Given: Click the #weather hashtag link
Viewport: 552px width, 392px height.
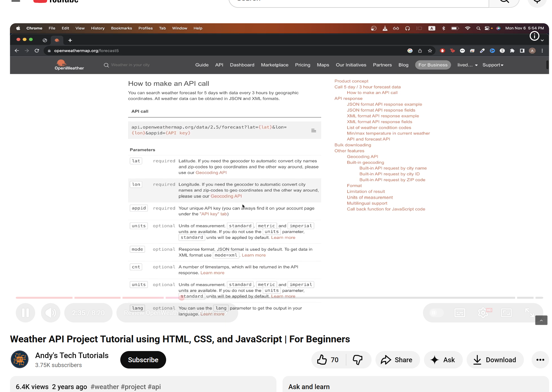Looking at the screenshot, I should pos(105,387).
